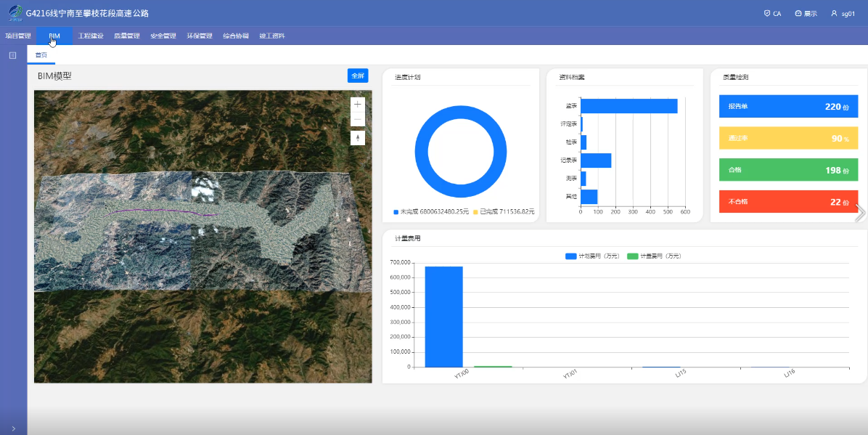Click the 全屏 fullscreen button
This screenshot has width=868, height=435.
(x=358, y=76)
